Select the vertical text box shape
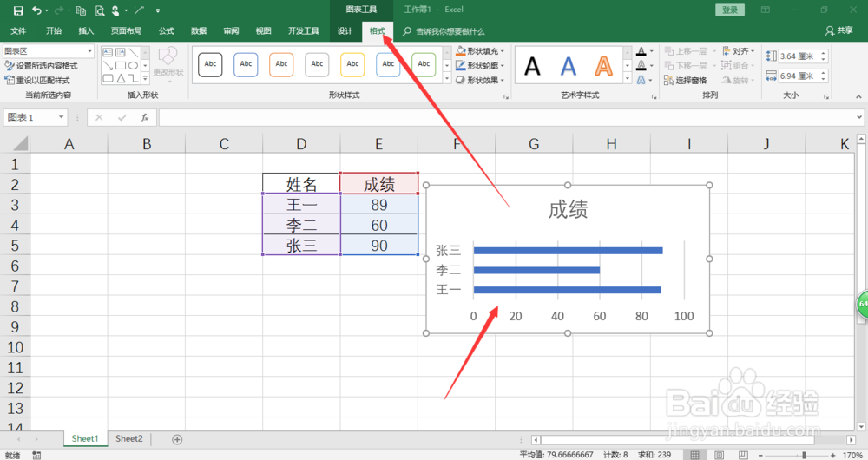This screenshot has height=460, width=868. coord(120,53)
